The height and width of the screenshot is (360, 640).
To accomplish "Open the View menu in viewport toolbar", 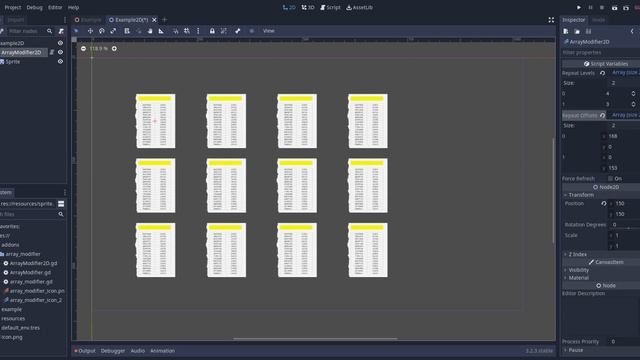I will pyautogui.click(x=269, y=31).
